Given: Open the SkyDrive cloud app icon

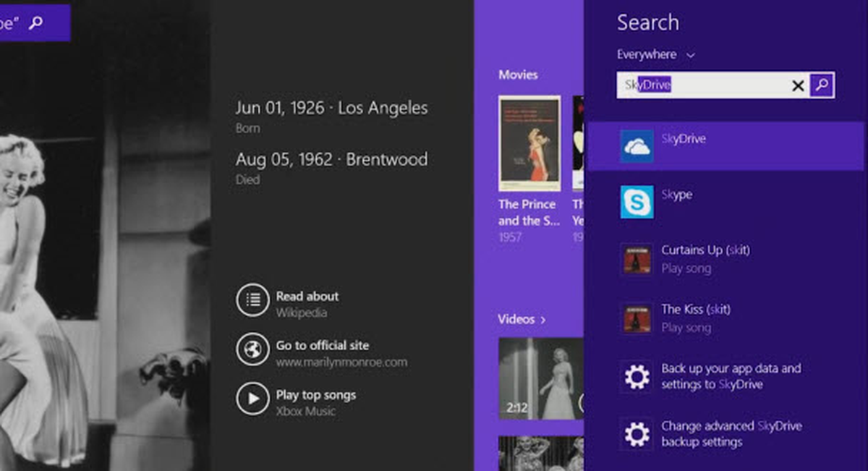Looking at the screenshot, I should (x=637, y=145).
